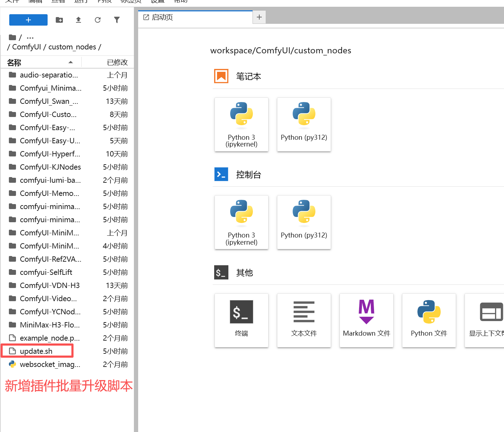Launch Python 3 (ipykernel) notebook
504x432 pixels.
pyautogui.click(x=242, y=124)
